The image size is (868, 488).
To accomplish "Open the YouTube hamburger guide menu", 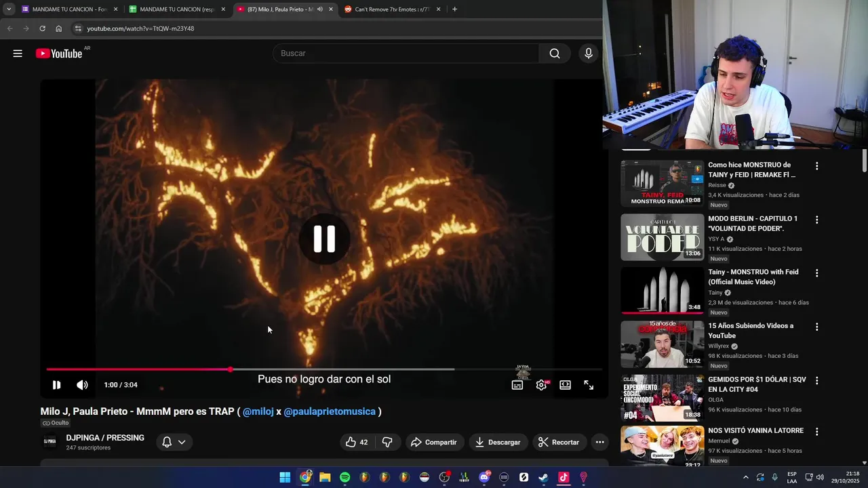I will click(x=18, y=54).
